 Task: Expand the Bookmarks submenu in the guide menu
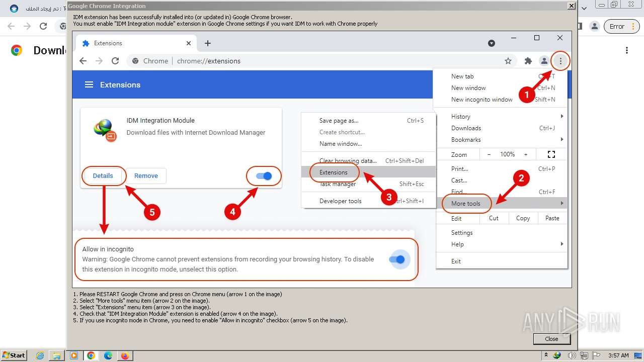501,139
